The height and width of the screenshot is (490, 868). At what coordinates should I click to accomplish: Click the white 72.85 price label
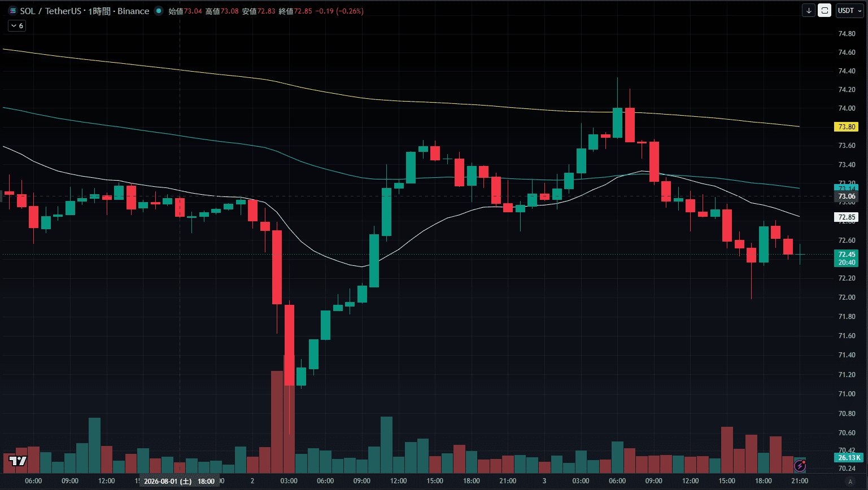846,217
